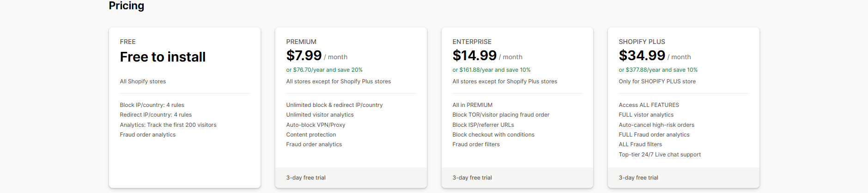
Task: Click "Only for SHOPIFY PLUS store" text
Action: 657,81
